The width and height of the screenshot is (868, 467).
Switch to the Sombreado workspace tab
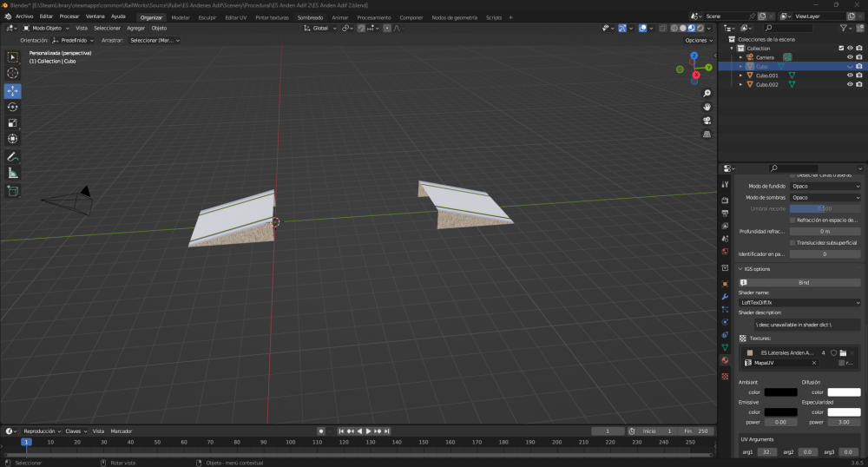[x=310, y=17]
